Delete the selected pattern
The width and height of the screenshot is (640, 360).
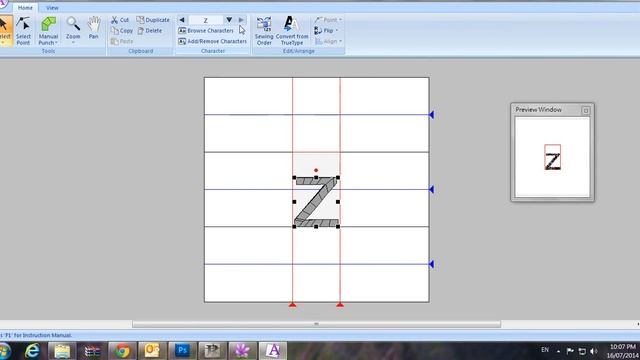150,31
